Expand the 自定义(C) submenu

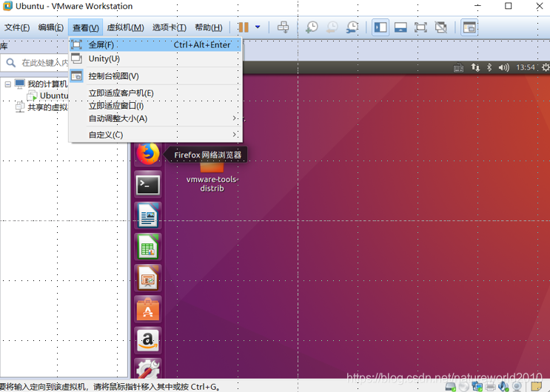pyautogui.click(x=155, y=135)
